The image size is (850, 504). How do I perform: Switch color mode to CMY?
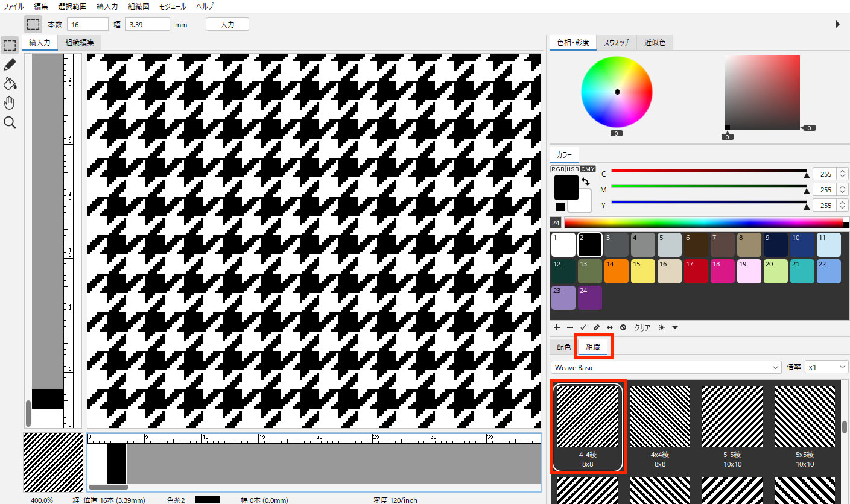pyautogui.click(x=588, y=169)
